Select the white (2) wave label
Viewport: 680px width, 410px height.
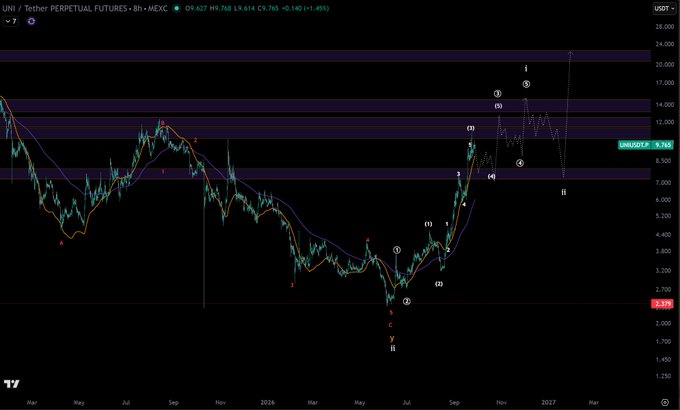coord(439,284)
